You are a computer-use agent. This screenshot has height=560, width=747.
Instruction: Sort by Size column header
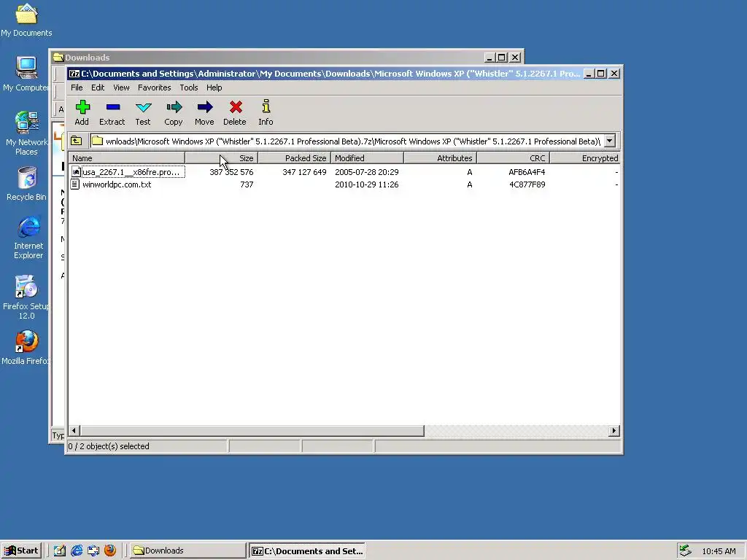click(221, 158)
